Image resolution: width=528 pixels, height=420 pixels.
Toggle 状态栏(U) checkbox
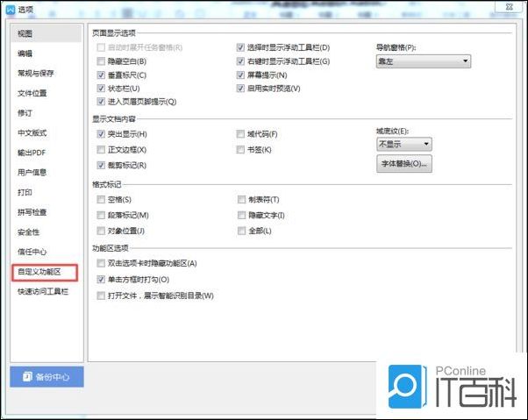click(101, 89)
